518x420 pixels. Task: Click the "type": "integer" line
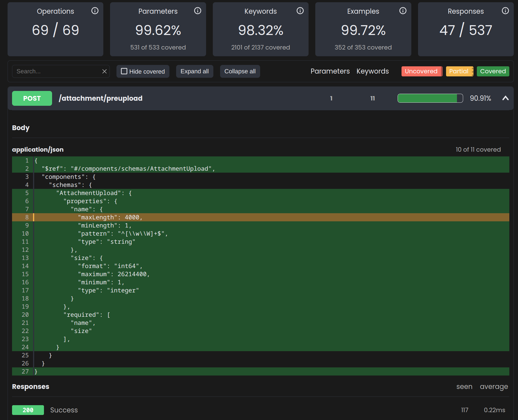point(261,290)
